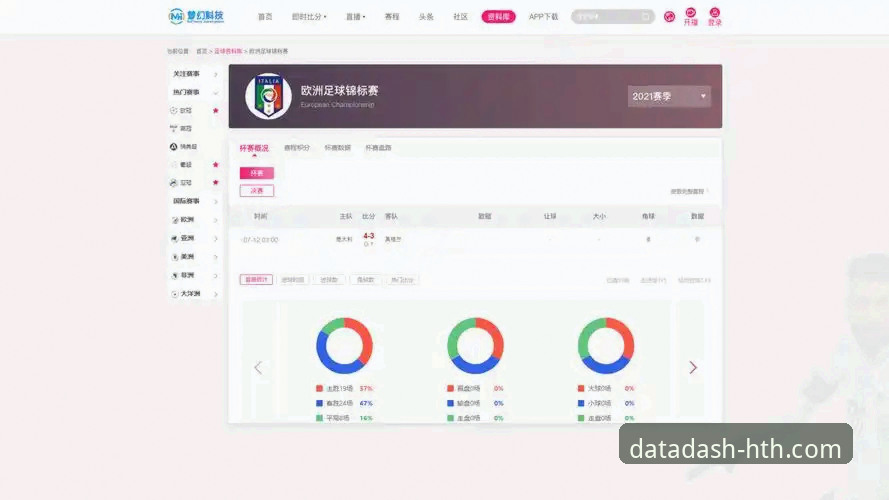Select the 决赛 stage filter
Viewport: 889px width, 500px height.
pyautogui.click(x=257, y=190)
